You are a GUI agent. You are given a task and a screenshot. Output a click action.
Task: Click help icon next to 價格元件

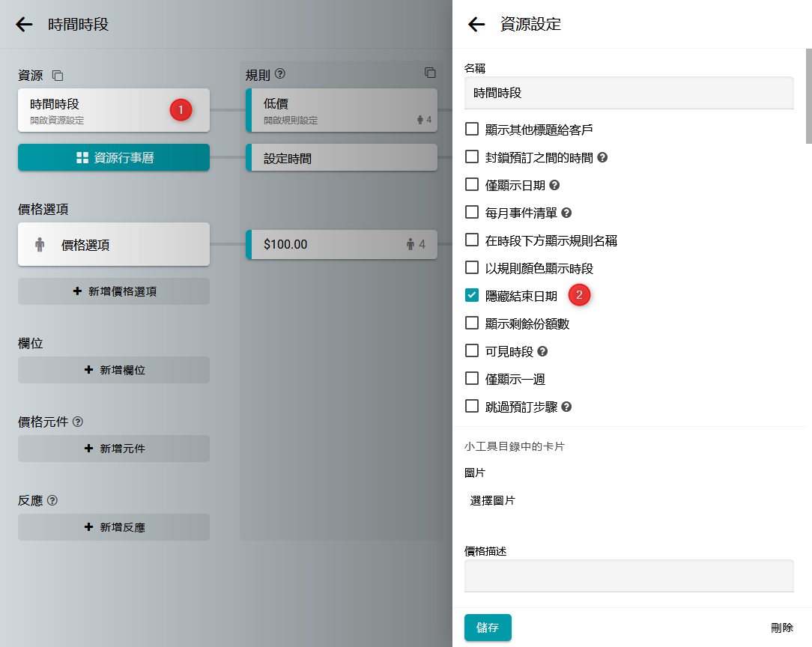(78, 422)
